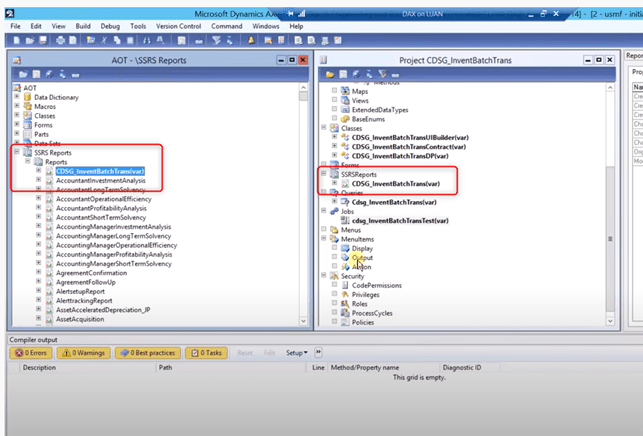Click the Print icon in the main toolbar
The height and width of the screenshot is (436, 643).
click(60, 40)
